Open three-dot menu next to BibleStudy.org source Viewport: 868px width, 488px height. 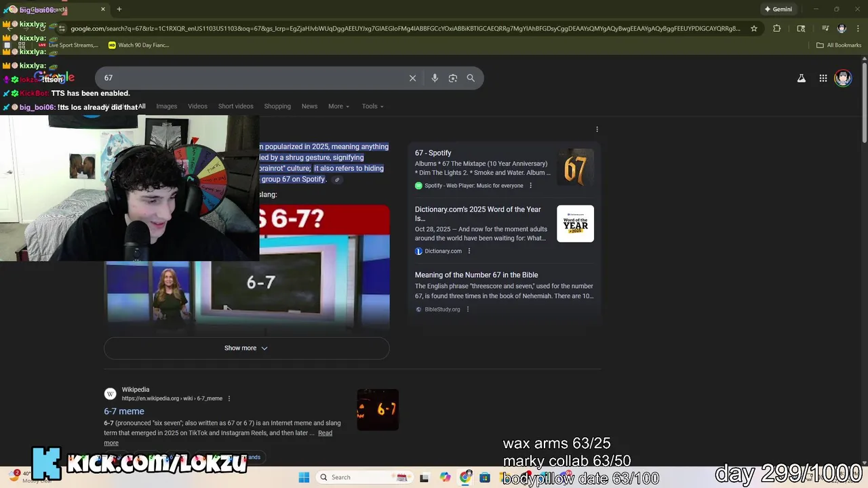click(x=467, y=309)
